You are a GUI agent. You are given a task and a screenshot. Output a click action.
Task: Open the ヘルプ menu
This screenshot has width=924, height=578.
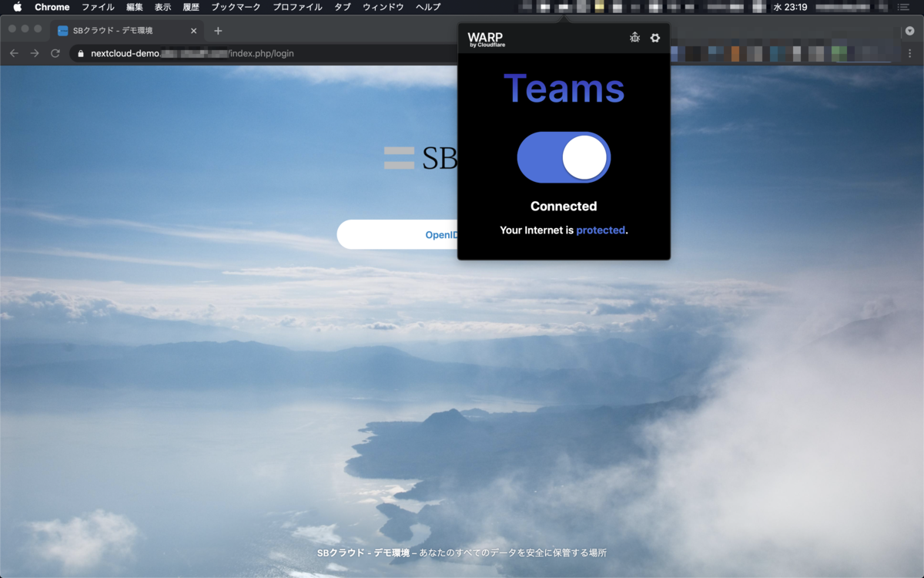[x=428, y=7]
